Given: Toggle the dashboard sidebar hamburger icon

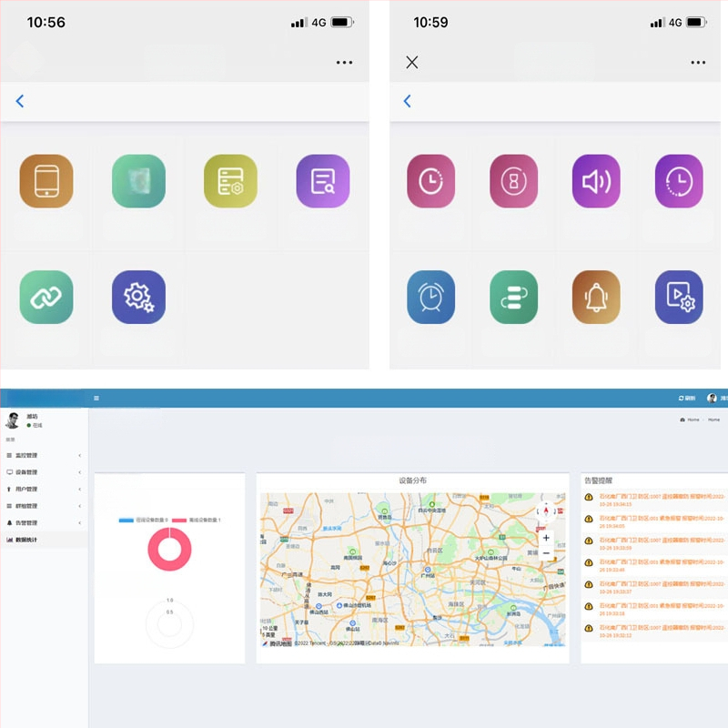Looking at the screenshot, I should (96, 399).
